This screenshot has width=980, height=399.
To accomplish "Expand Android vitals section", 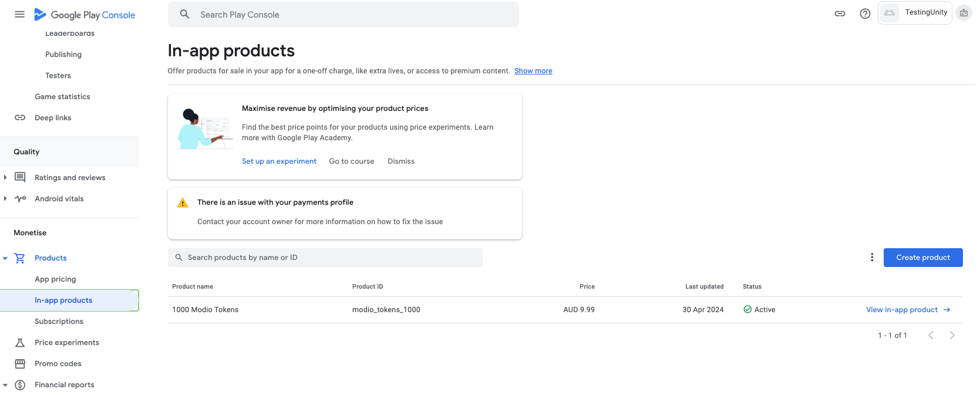I will point(5,198).
